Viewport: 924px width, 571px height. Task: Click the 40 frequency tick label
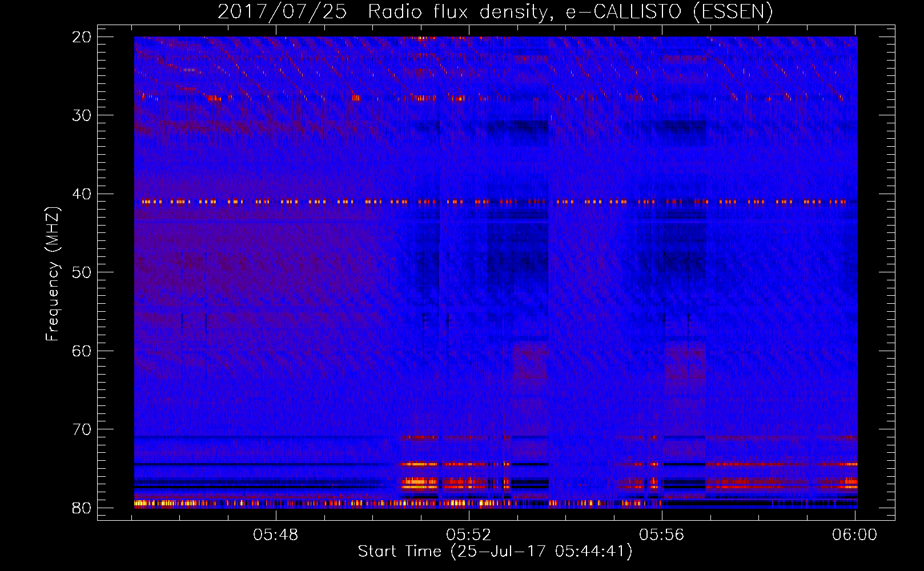(x=82, y=194)
